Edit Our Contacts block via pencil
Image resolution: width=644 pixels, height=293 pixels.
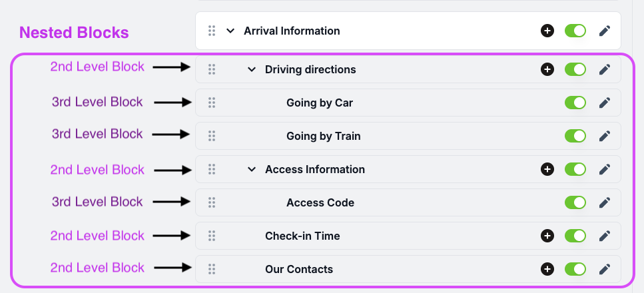(605, 269)
